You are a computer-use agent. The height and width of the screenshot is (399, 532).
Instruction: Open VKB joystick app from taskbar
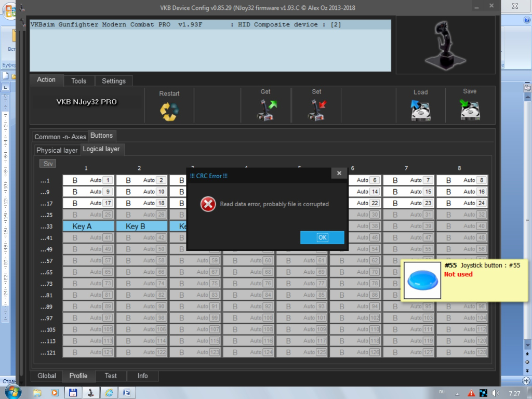(90, 393)
